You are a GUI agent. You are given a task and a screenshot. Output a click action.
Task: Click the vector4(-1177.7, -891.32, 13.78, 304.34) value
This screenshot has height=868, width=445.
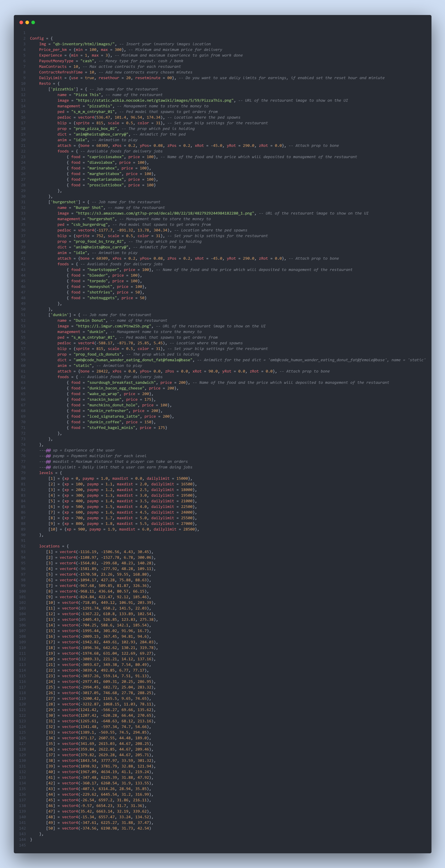click(124, 230)
